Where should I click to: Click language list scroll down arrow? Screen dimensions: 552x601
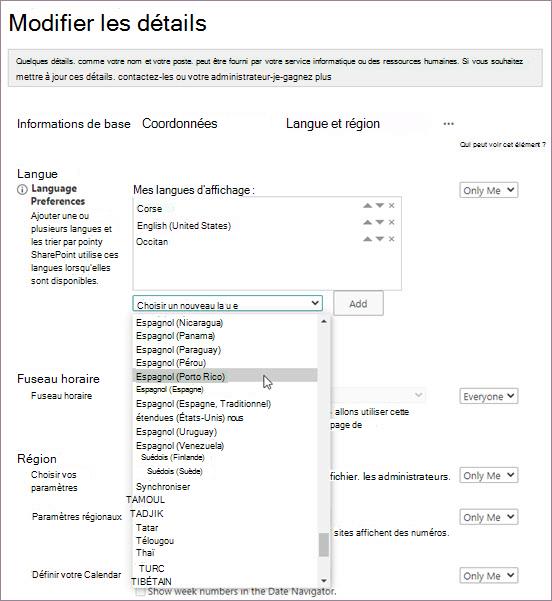(x=324, y=581)
